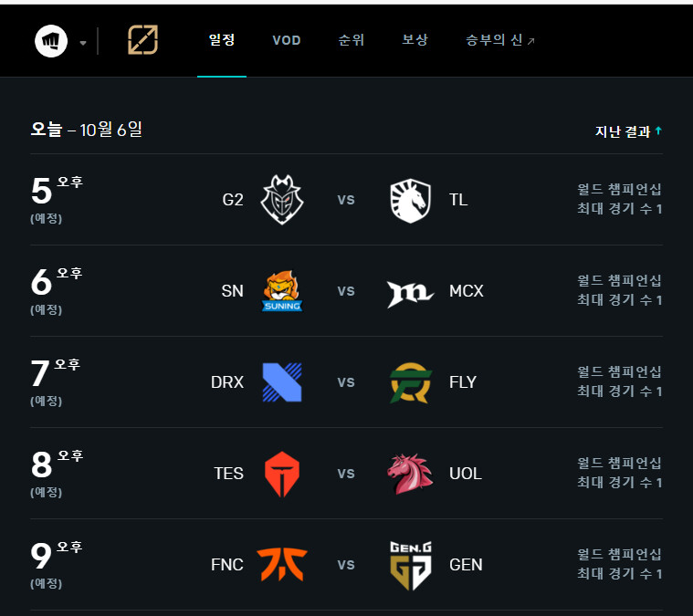Click the MCX team logo
The width and height of the screenshot is (693, 616).
[x=410, y=291]
